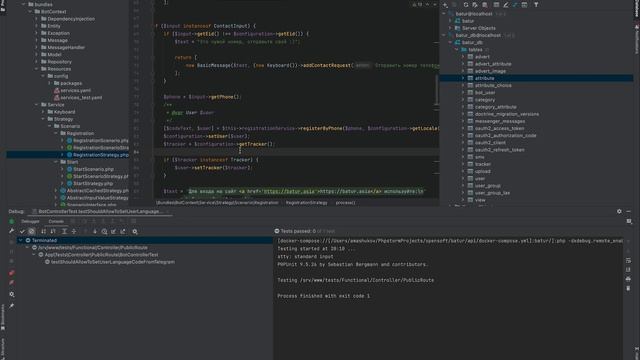Viewport: 640px width, 360px height.
Task: Select services_test.yaml file
Action: pyautogui.click(x=81, y=98)
